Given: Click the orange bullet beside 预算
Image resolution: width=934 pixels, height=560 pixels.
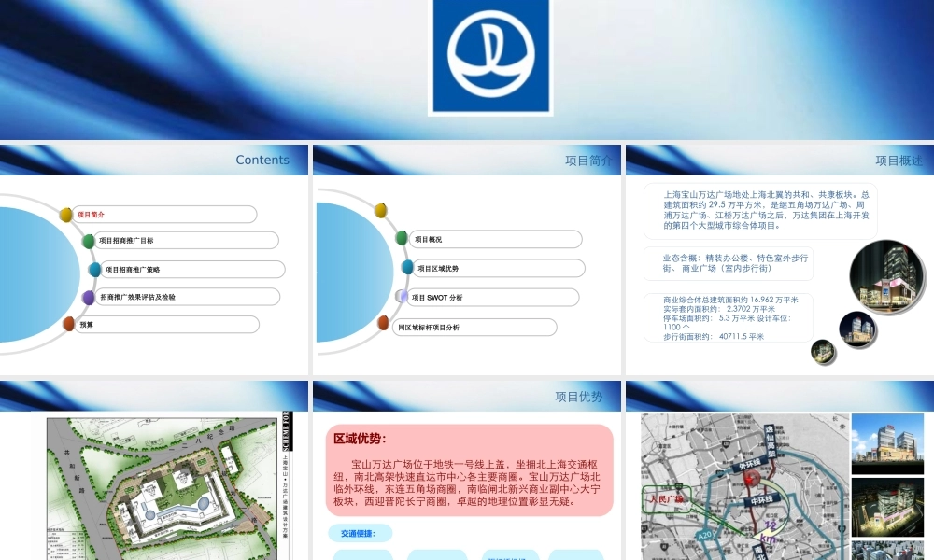Looking at the screenshot, I should click(68, 324).
